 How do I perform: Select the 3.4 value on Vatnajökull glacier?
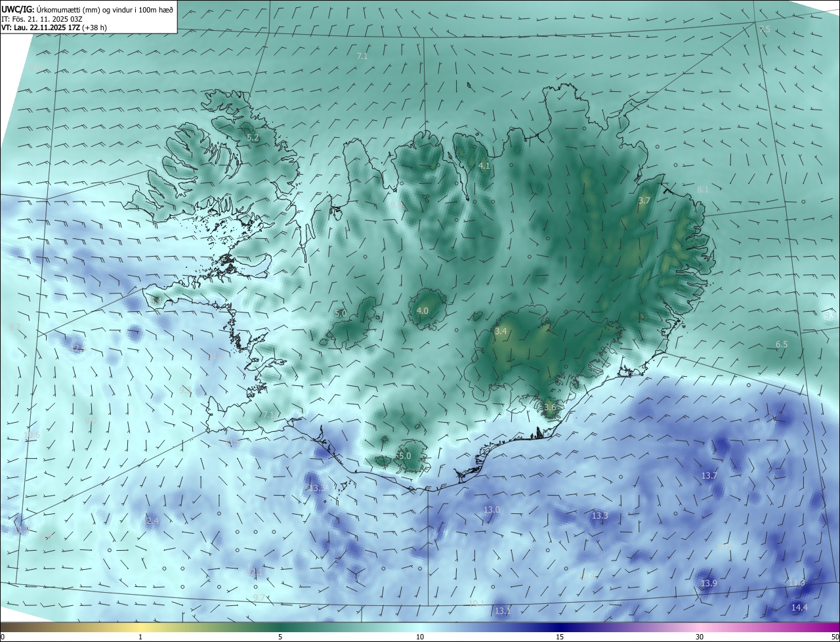tap(501, 332)
